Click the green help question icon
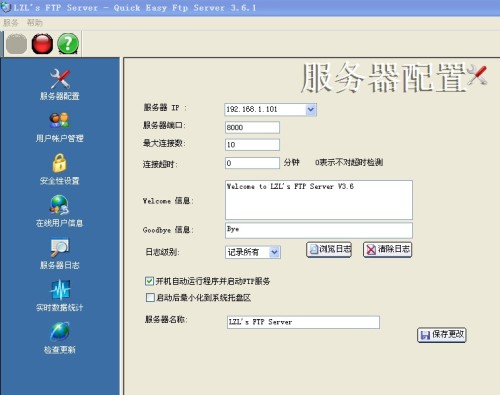Screen dimensions: 500x395 pyautogui.click(x=68, y=44)
